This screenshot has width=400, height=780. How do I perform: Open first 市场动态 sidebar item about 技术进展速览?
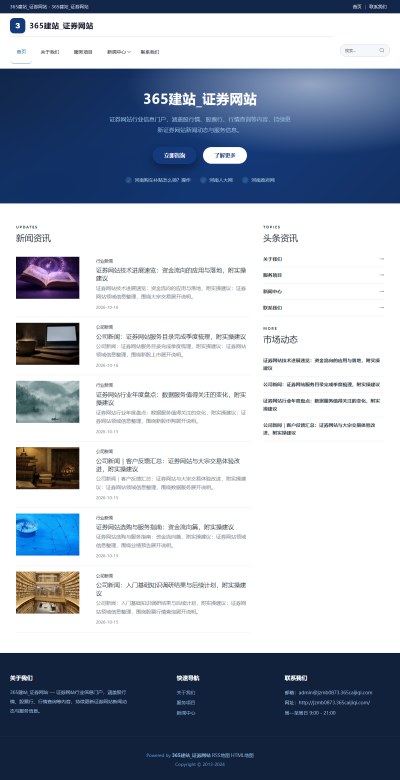[322, 364]
